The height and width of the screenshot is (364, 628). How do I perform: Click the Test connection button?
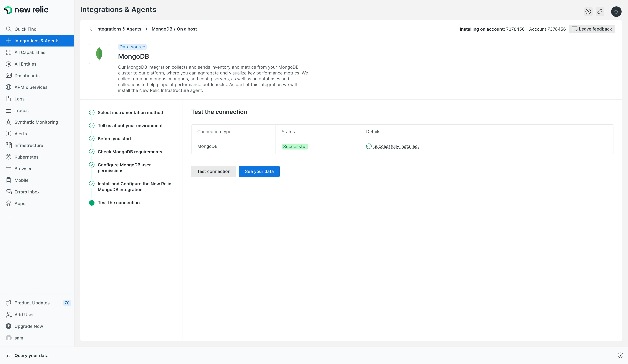pyautogui.click(x=214, y=171)
